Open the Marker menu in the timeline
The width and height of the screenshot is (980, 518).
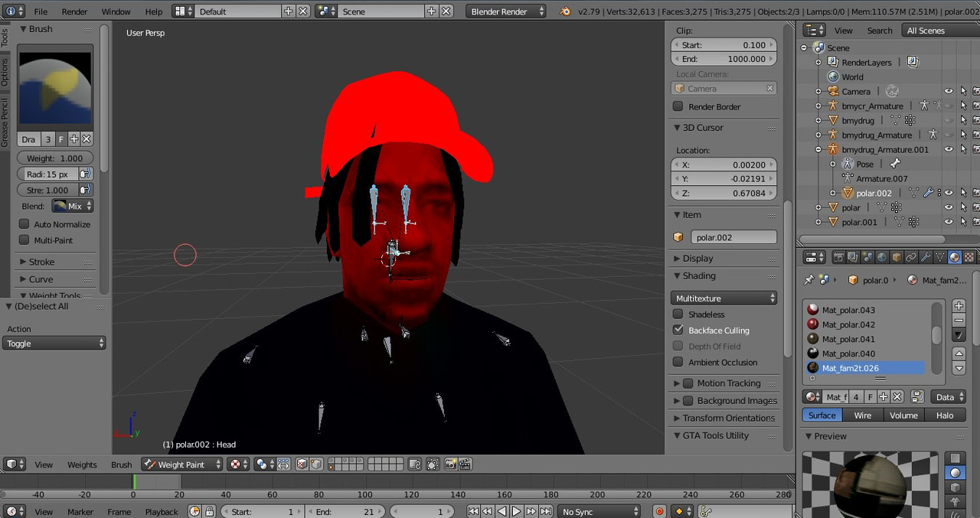[x=80, y=512]
